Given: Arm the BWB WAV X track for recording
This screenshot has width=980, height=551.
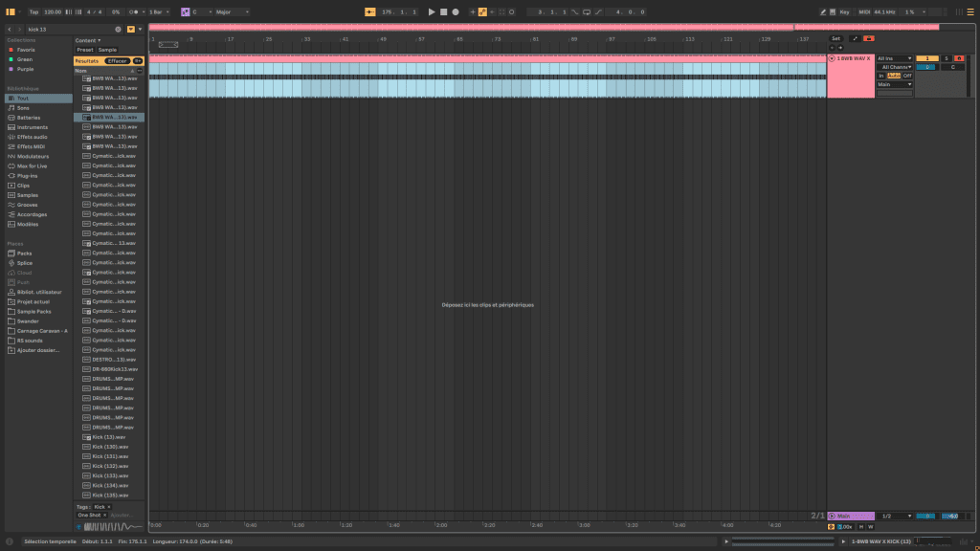Looking at the screenshot, I should pyautogui.click(x=959, y=58).
